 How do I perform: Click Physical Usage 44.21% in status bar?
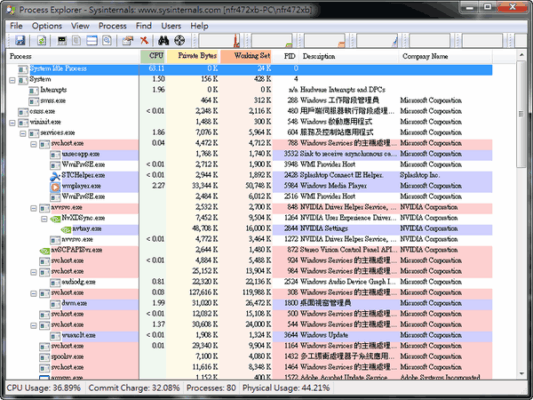click(x=286, y=388)
